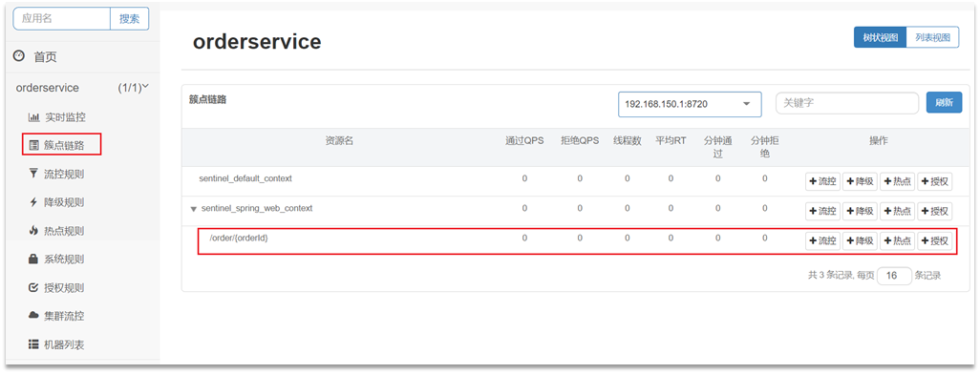The width and height of the screenshot is (980, 374).
Task: Open 集群流控 menu item
Action: (x=64, y=316)
